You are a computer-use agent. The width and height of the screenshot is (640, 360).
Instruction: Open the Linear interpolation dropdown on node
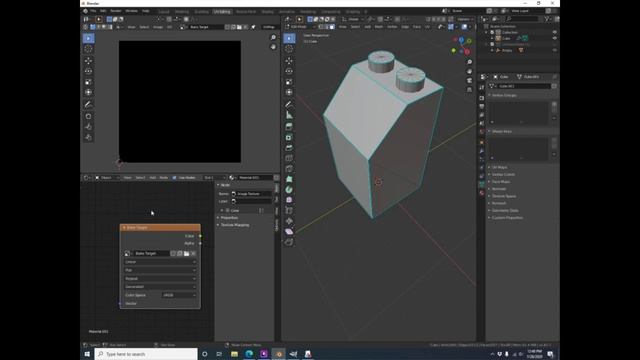[160, 262]
